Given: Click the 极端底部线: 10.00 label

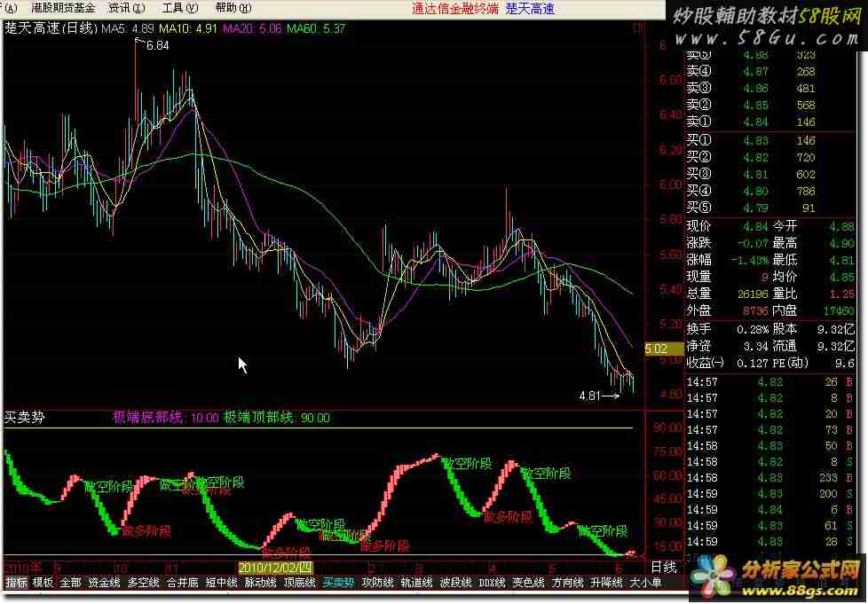Looking at the screenshot, I should click(x=166, y=417).
